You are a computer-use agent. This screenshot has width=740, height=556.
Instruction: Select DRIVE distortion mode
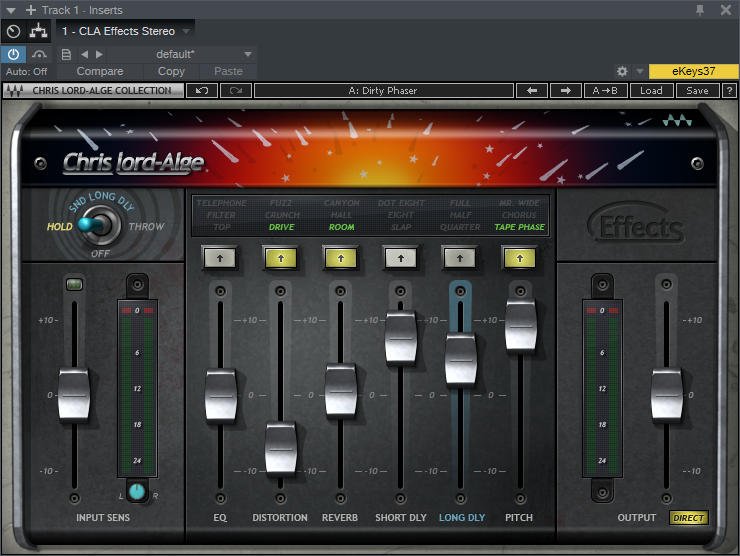coord(281,227)
